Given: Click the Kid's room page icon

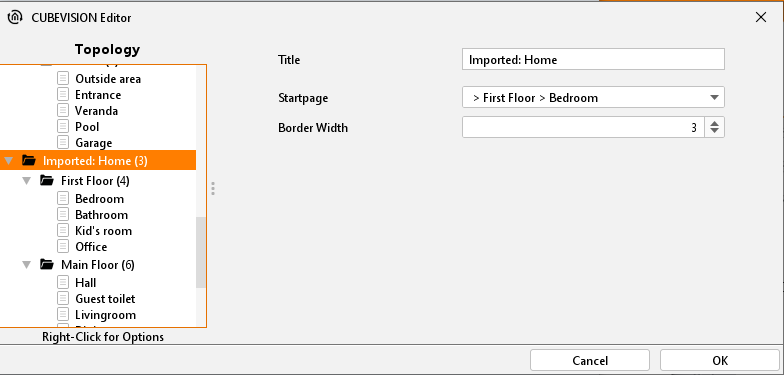Looking at the screenshot, I should click(63, 230).
